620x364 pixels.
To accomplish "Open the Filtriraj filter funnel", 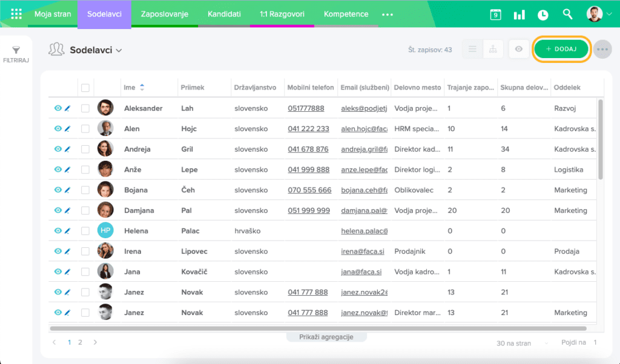I will point(16,54).
